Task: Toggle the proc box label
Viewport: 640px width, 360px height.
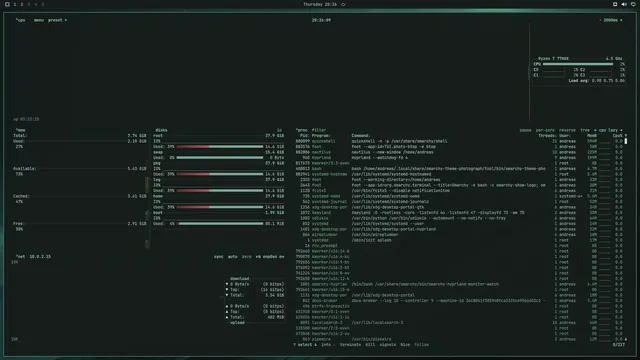Action: [302, 130]
